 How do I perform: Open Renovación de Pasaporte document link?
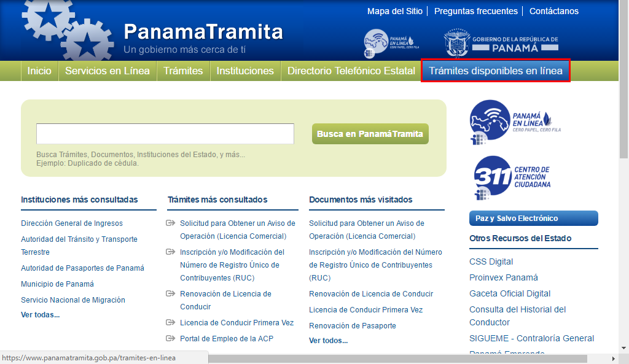[x=352, y=326]
